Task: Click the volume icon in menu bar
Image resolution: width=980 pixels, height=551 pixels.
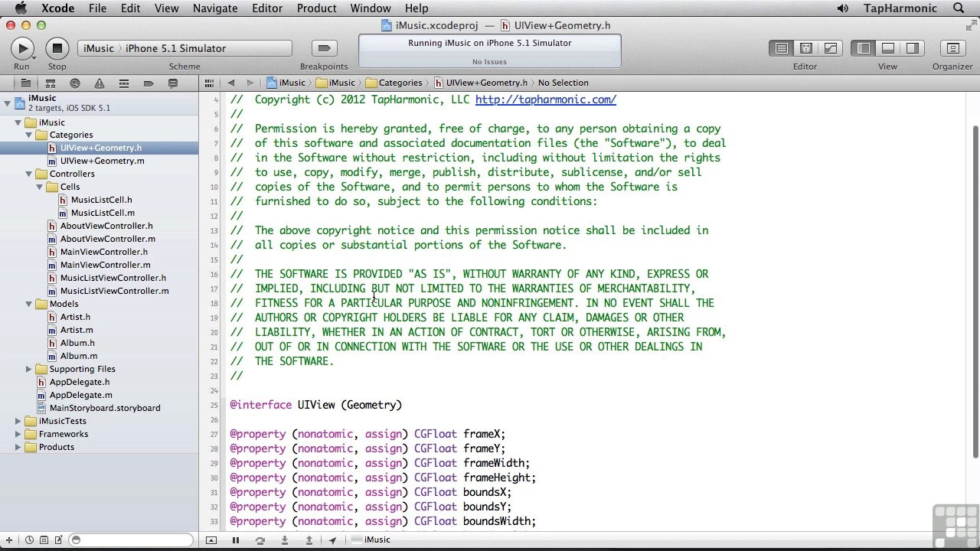Action: (843, 8)
